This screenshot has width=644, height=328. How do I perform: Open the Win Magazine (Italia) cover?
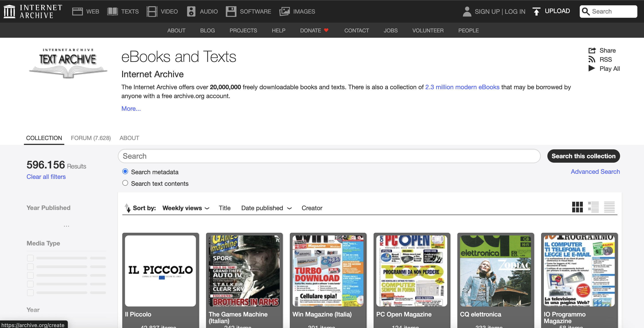pos(328,271)
